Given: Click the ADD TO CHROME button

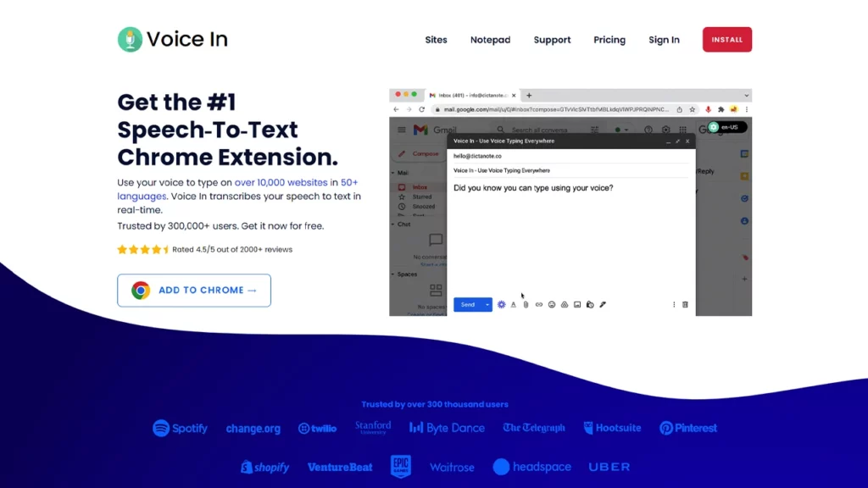Looking at the screenshot, I should tap(194, 290).
